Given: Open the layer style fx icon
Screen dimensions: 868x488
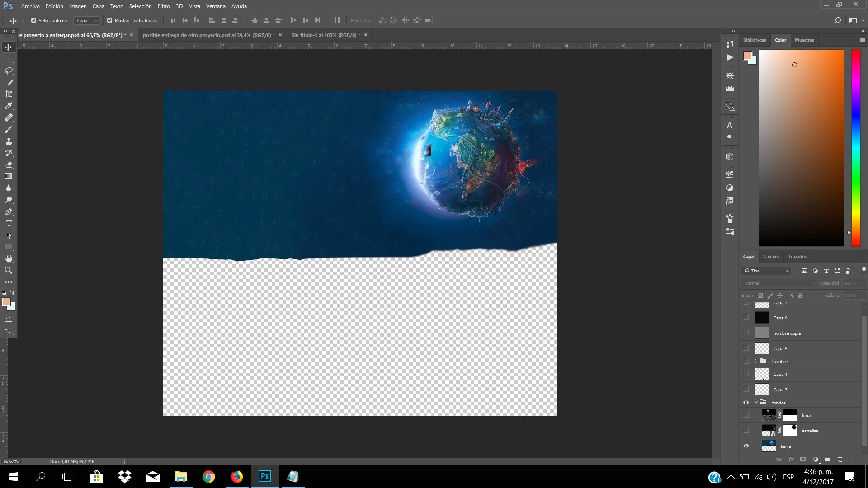Looking at the screenshot, I should tap(791, 460).
